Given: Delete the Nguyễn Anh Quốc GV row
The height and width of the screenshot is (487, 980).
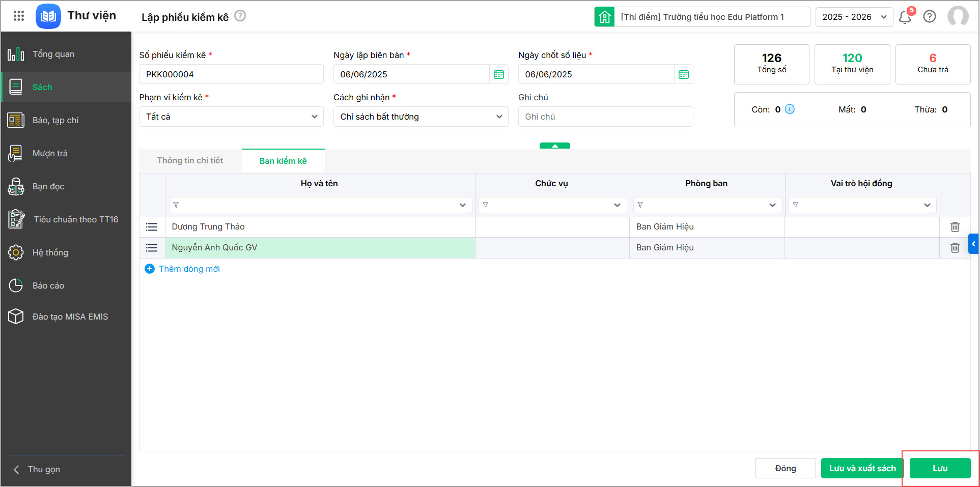Looking at the screenshot, I should [x=955, y=248].
